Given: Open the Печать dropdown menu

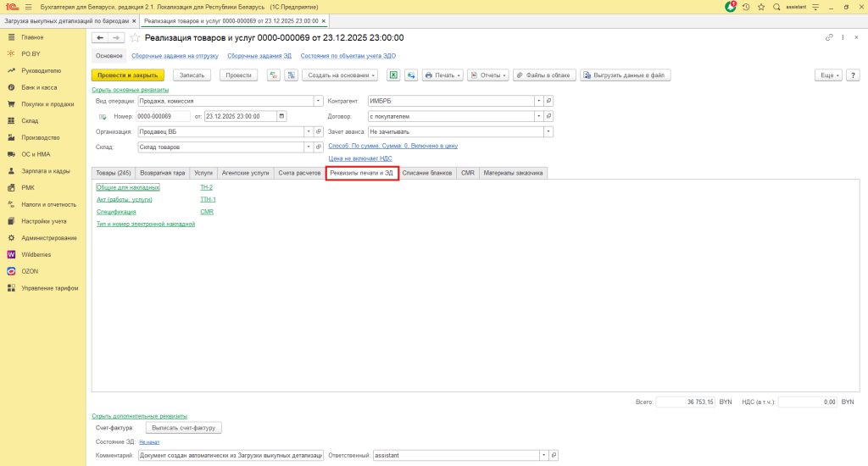Looking at the screenshot, I should [442, 75].
